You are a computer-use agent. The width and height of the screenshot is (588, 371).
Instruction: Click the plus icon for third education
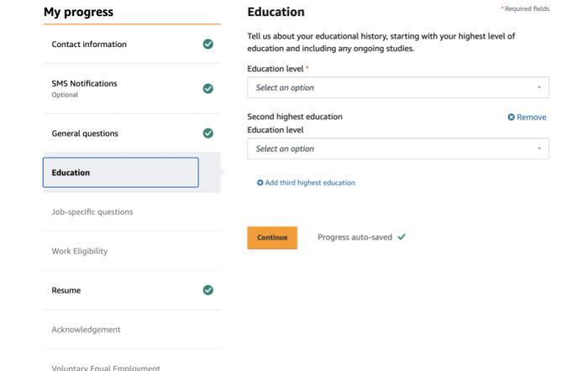[x=260, y=183]
